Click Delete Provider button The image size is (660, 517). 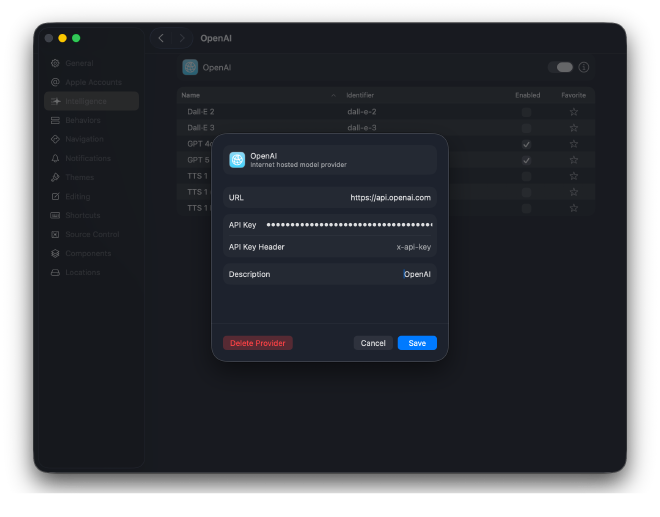pos(258,343)
